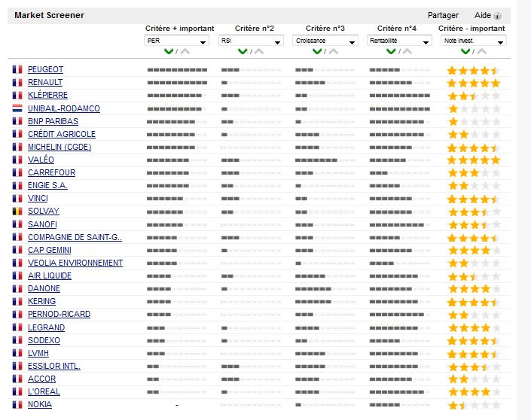
Task: Open the SOLVAY stock link
Action: coord(44,212)
